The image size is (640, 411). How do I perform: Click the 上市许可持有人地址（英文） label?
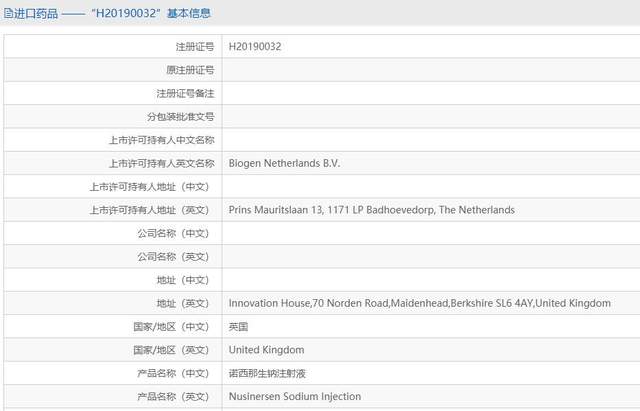[x=149, y=210]
